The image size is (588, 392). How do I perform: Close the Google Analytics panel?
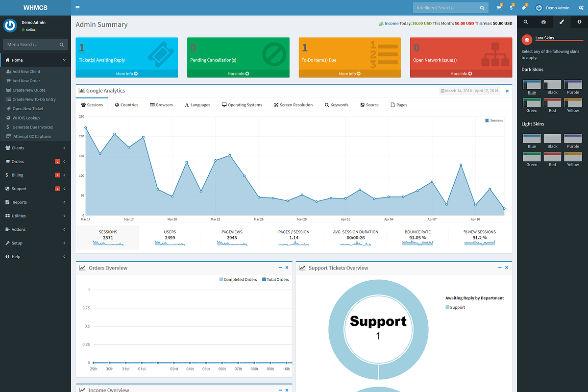(507, 91)
